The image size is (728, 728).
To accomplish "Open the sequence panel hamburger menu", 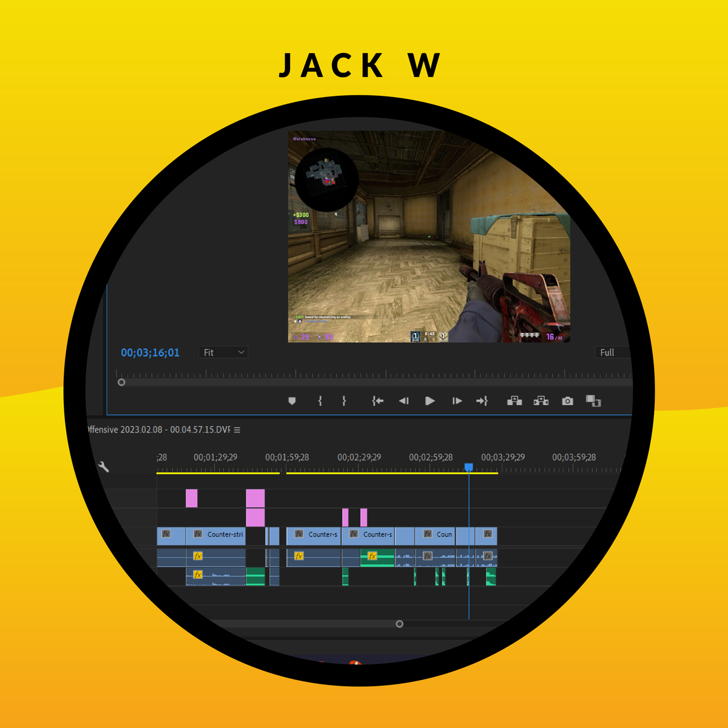I will [x=237, y=430].
